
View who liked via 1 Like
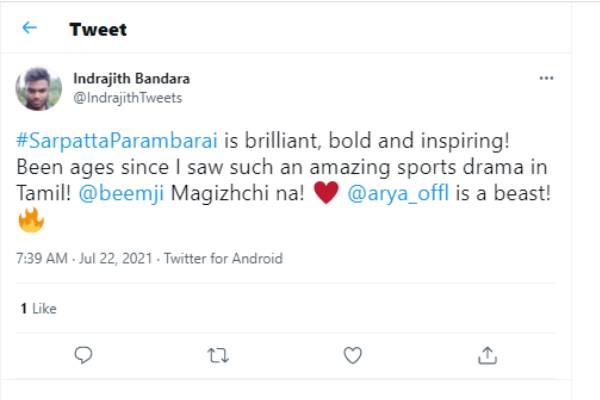point(37,309)
